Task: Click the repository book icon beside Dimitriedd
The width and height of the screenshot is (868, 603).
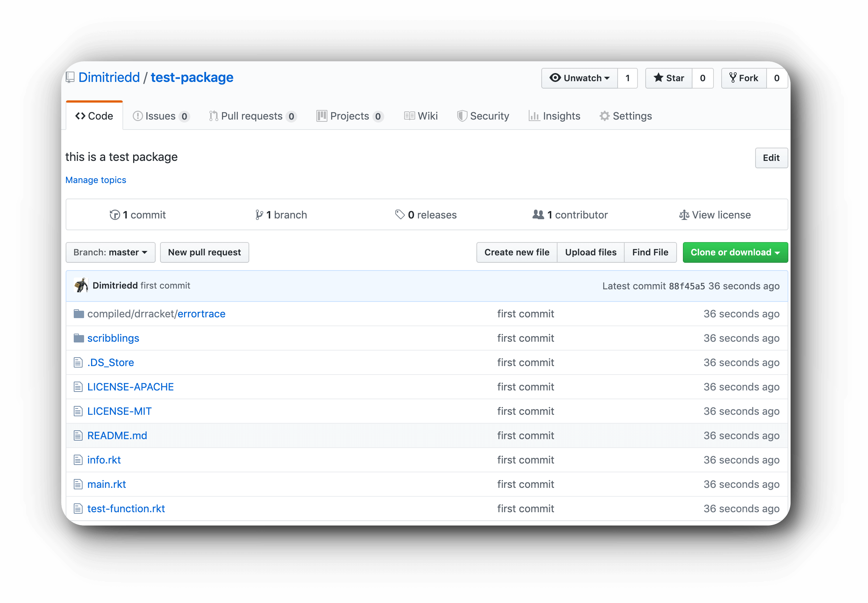Action: coord(70,77)
